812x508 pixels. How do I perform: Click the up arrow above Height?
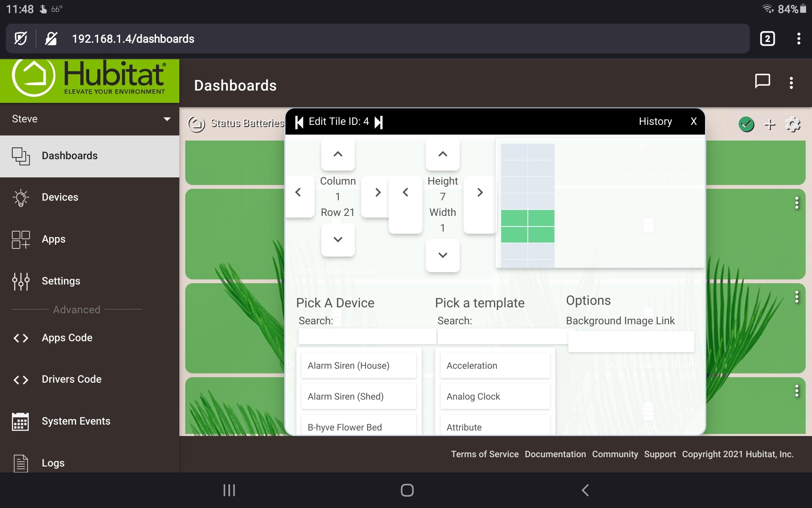click(x=443, y=154)
